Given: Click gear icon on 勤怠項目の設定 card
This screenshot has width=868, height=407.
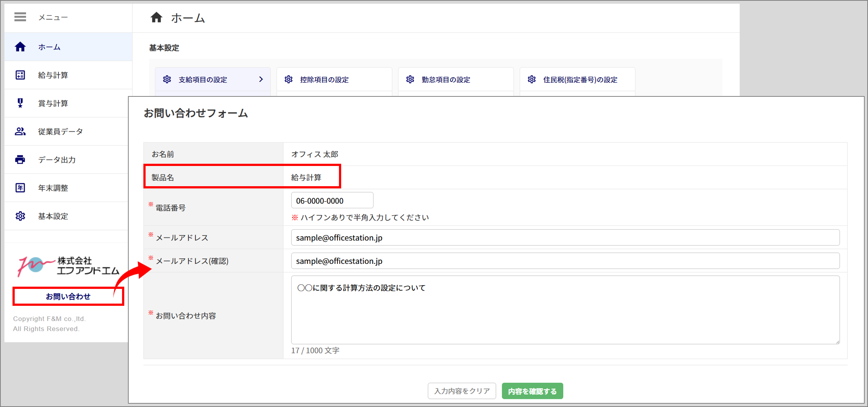Looking at the screenshot, I should (410, 79).
